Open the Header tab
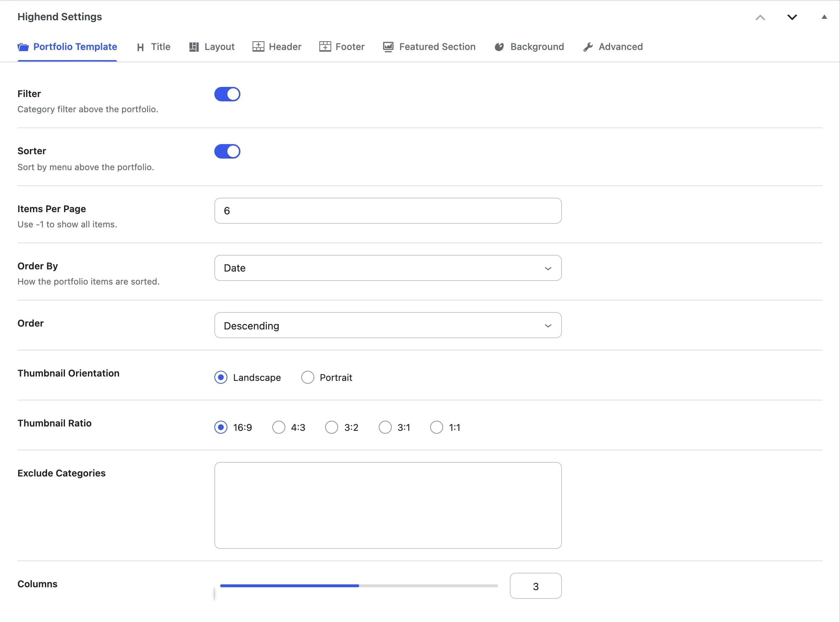840x622 pixels. [x=277, y=47]
